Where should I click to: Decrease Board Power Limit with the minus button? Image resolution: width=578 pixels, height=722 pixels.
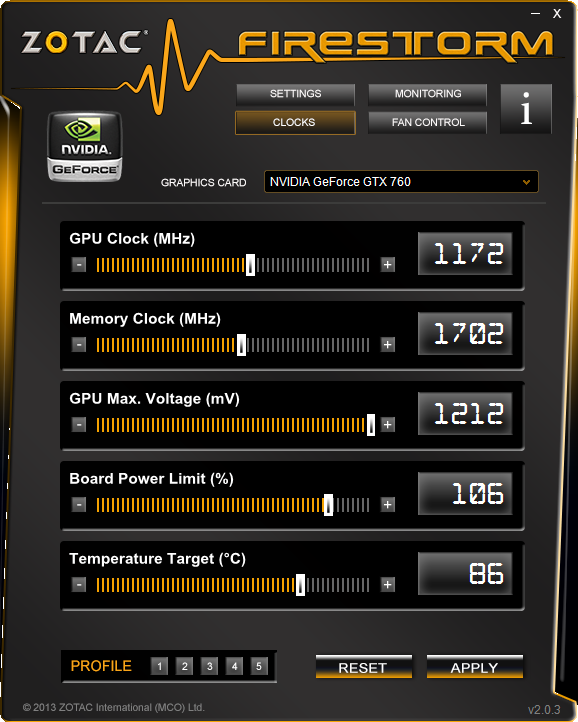[x=79, y=505]
